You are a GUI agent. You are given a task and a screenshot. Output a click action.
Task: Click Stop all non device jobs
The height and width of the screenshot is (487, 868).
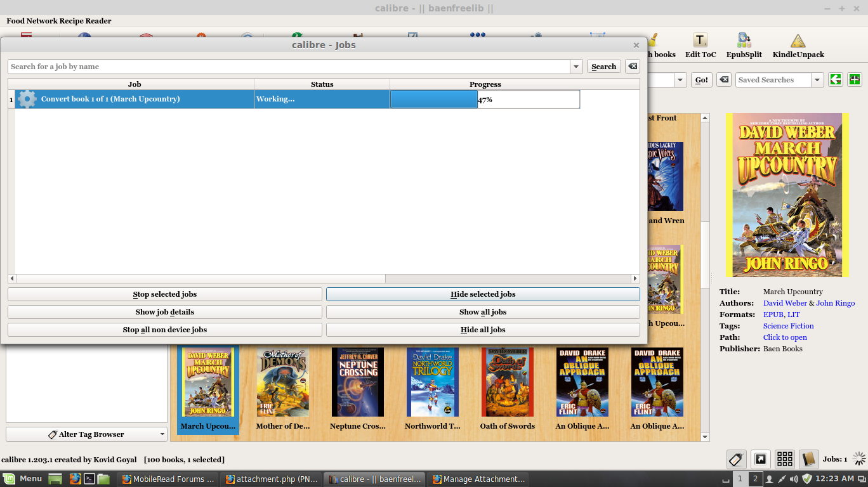165,330
